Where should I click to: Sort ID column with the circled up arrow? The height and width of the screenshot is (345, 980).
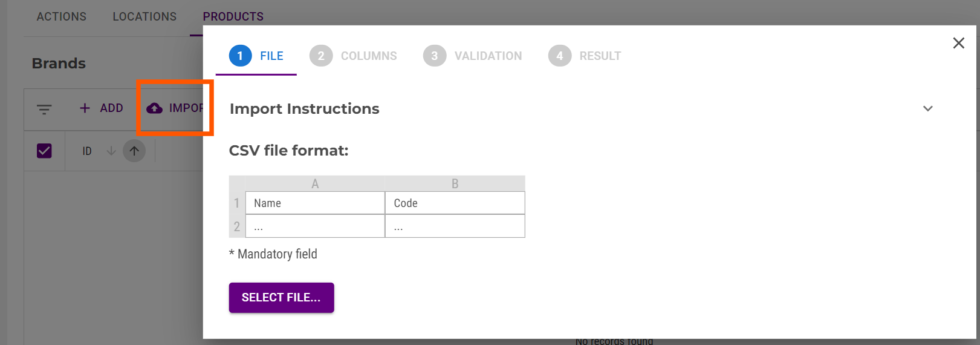[134, 151]
